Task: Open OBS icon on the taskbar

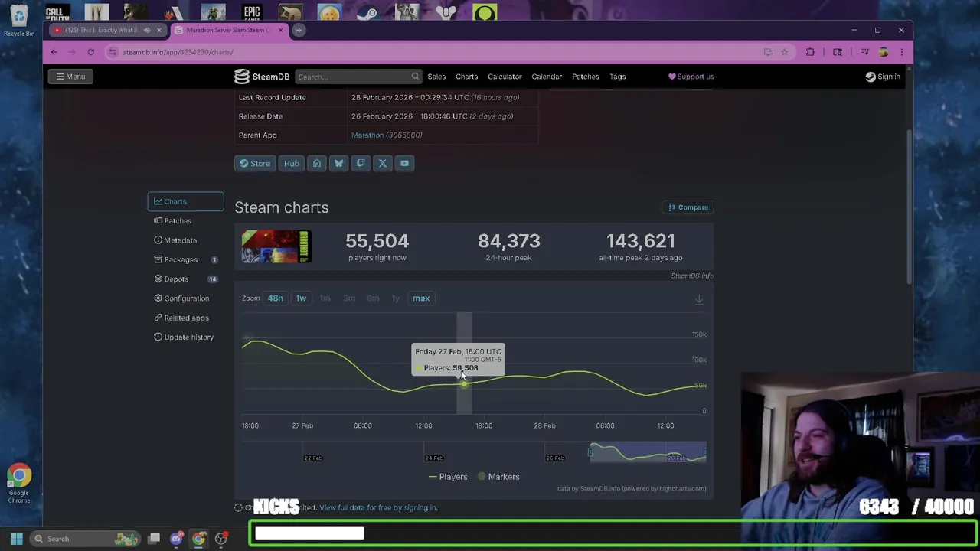Action: (x=221, y=539)
